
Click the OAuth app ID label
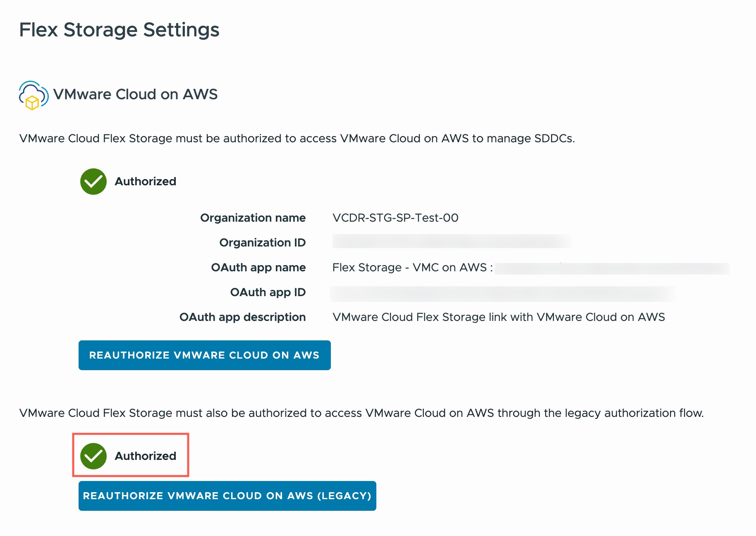click(268, 292)
